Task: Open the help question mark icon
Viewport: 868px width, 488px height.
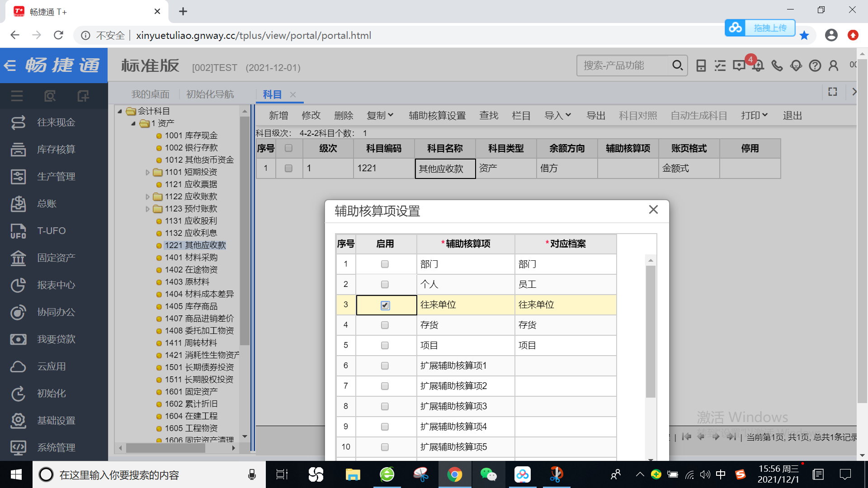Action: tap(815, 66)
